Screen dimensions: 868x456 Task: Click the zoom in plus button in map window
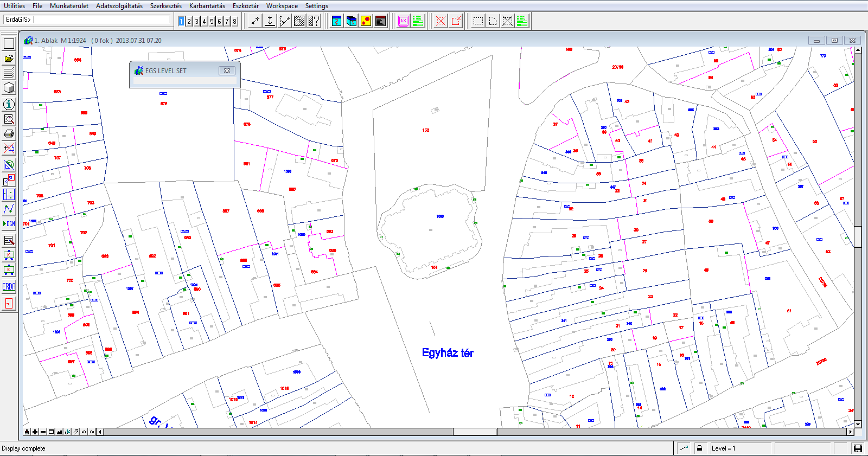pos(35,432)
